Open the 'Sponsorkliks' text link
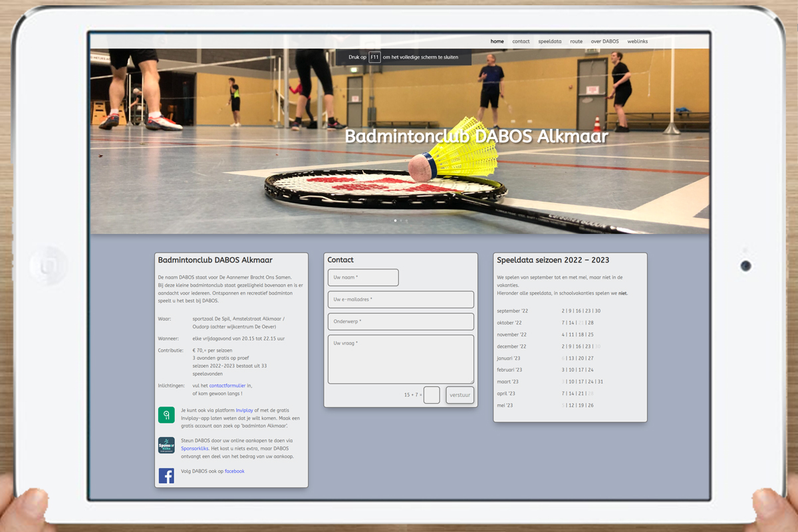 click(x=195, y=449)
